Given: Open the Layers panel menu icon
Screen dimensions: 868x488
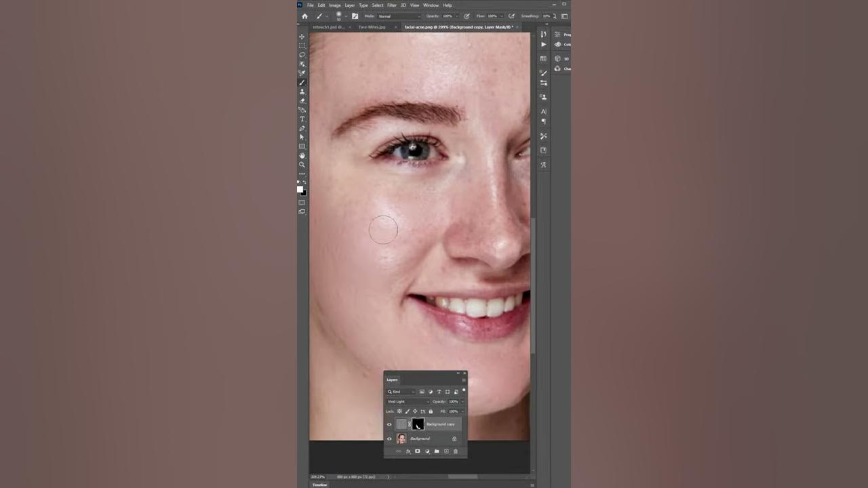Looking at the screenshot, I should pyautogui.click(x=464, y=380).
